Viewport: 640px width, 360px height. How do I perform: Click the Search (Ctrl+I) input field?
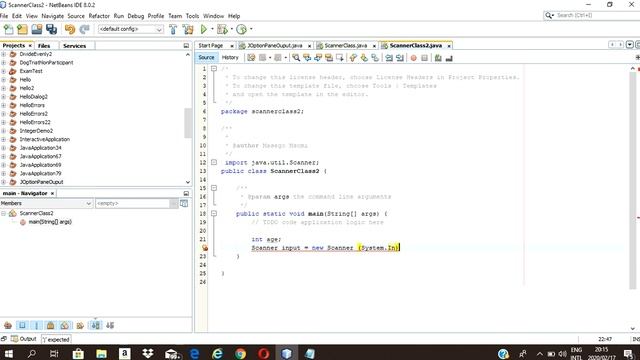click(x=596, y=16)
